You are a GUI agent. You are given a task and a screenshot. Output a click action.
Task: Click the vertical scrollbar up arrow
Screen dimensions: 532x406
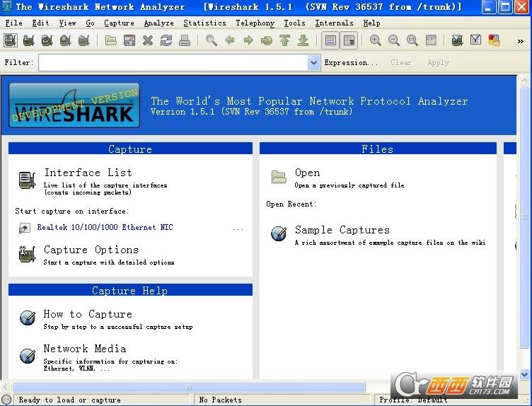pos(524,81)
